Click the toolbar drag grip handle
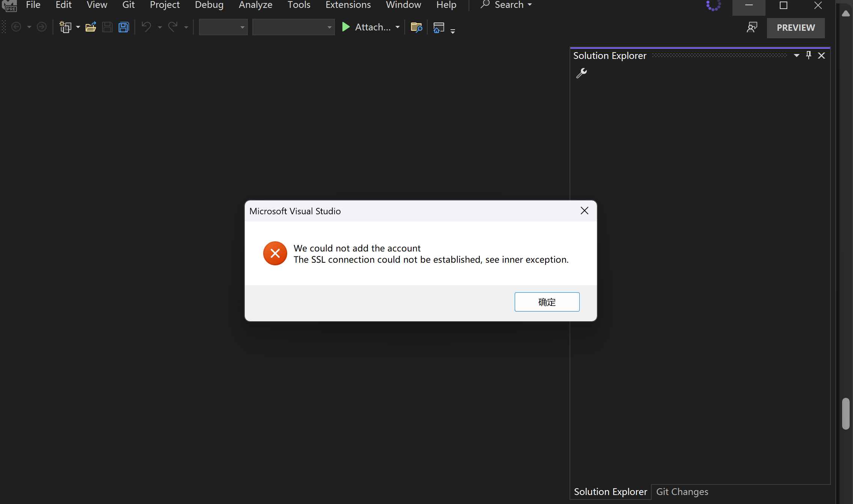Screen dimensions: 853x504 [x=4, y=27]
